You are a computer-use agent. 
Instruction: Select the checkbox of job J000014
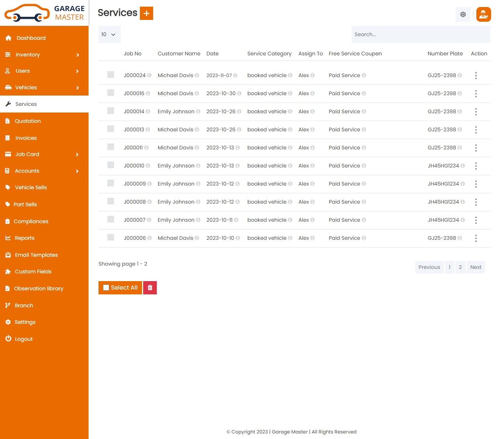click(x=111, y=111)
